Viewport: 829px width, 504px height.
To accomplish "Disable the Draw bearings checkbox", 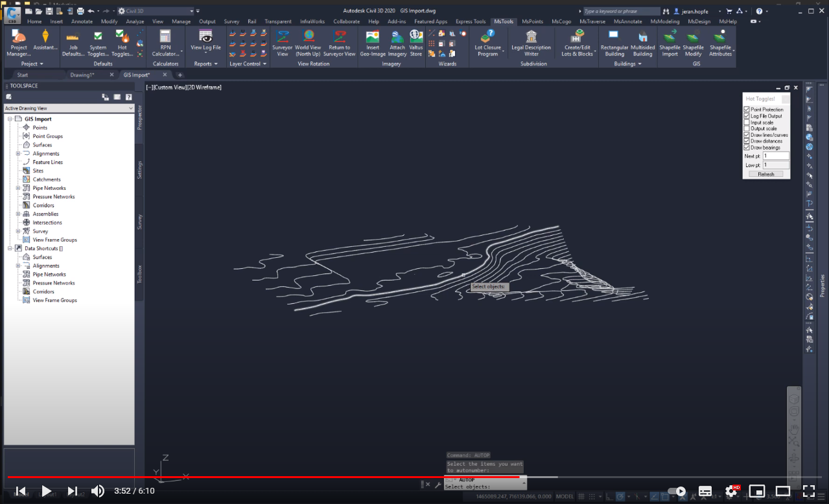I will 747,148.
